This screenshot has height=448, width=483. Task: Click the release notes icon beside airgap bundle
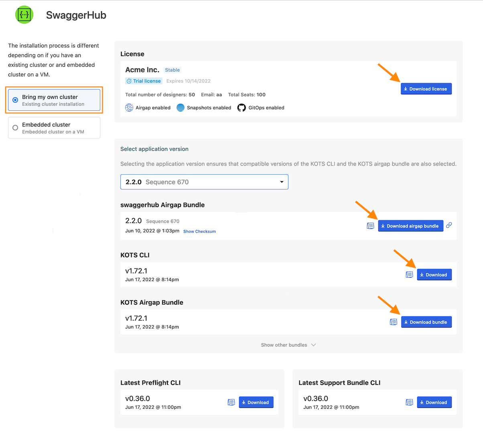(370, 226)
